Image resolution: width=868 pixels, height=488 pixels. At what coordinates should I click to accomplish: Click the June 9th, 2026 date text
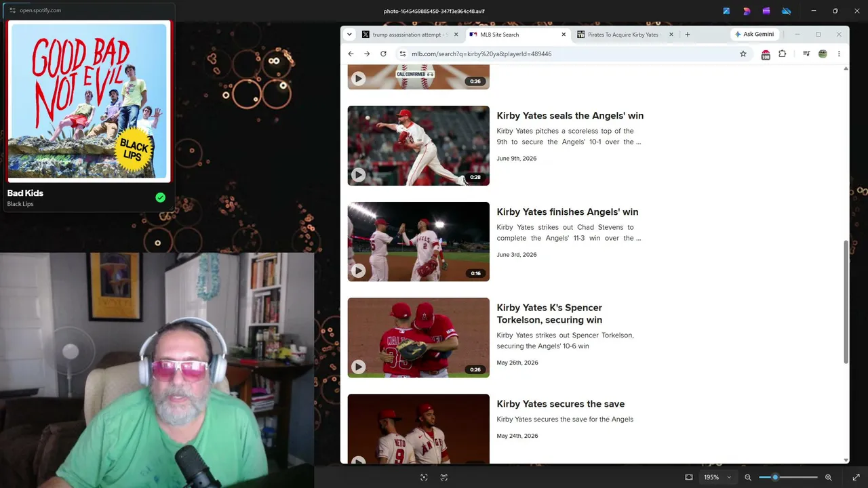pyautogui.click(x=516, y=159)
